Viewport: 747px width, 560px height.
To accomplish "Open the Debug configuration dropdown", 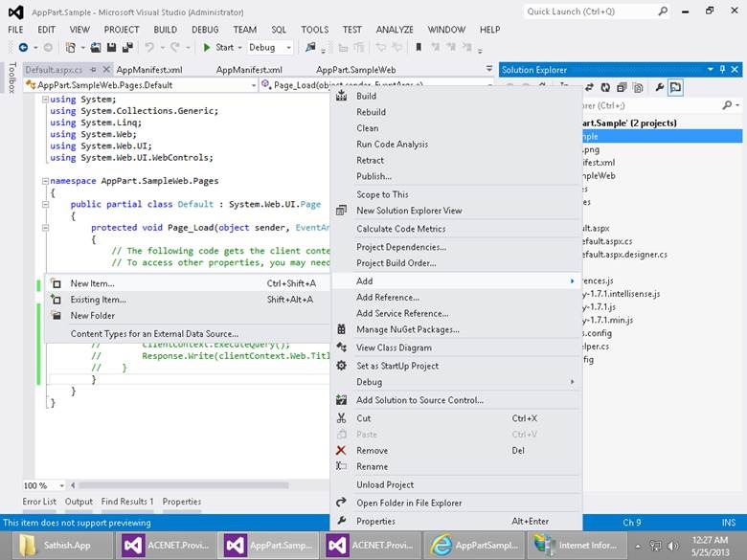I will pos(288,48).
